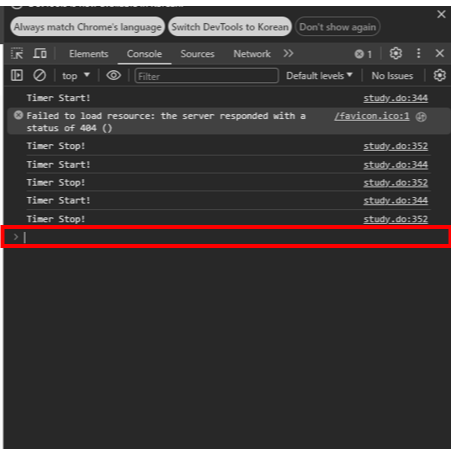Clear the console

pyautogui.click(x=39, y=75)
